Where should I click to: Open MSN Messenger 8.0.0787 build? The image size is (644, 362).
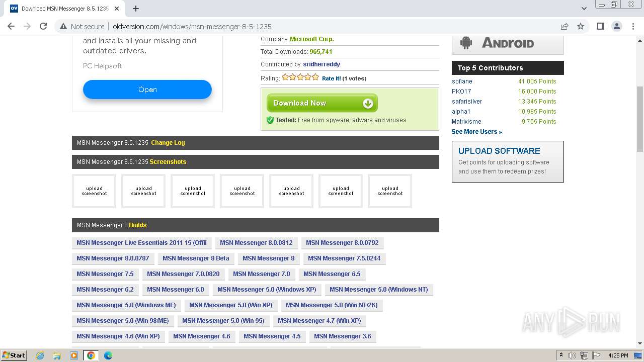[113, 258]
